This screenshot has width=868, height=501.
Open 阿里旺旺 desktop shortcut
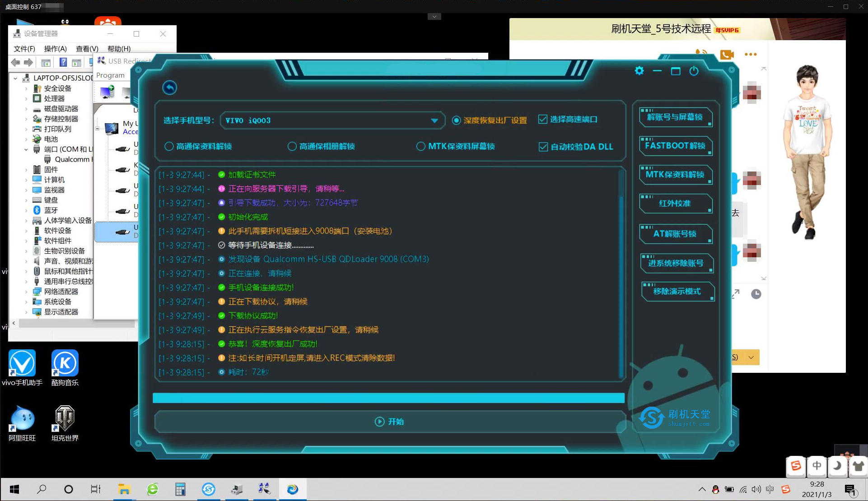pyautogui.click(x=22, y=423)
